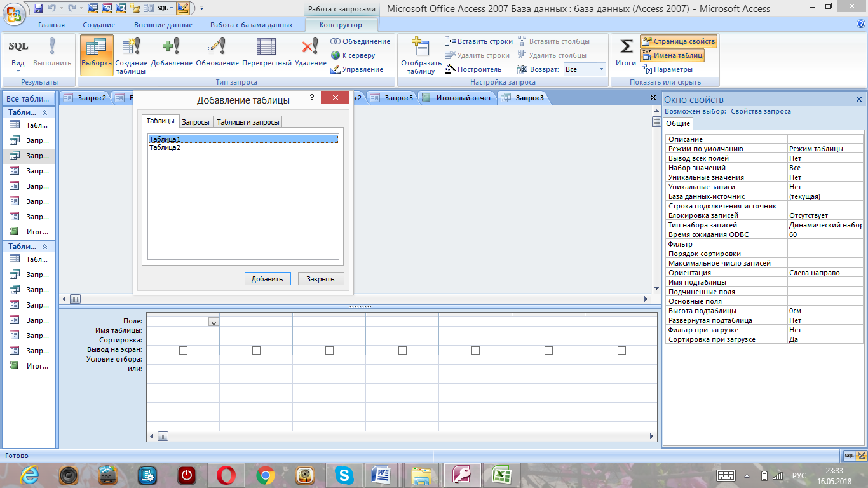Click Вставить строки
Viewport: 868px width, 488px height.
479,41
